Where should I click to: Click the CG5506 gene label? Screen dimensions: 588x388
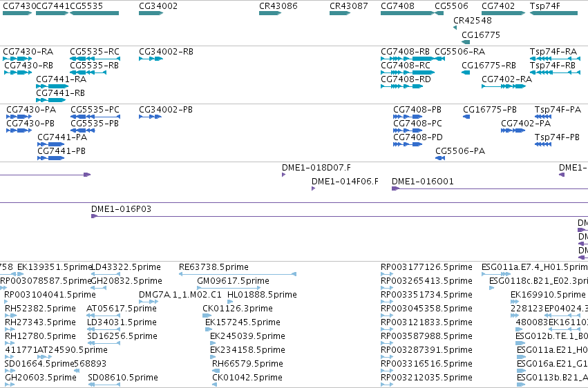(x=451, y=6)
